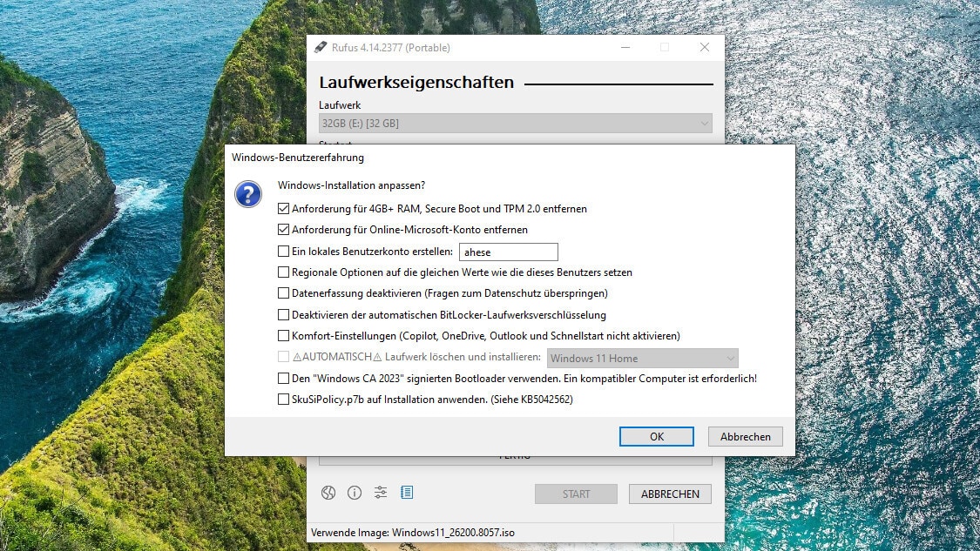980x551 pixels.
Task: Click the local username field 'ahese'
Action: click(x=508, y=252)
